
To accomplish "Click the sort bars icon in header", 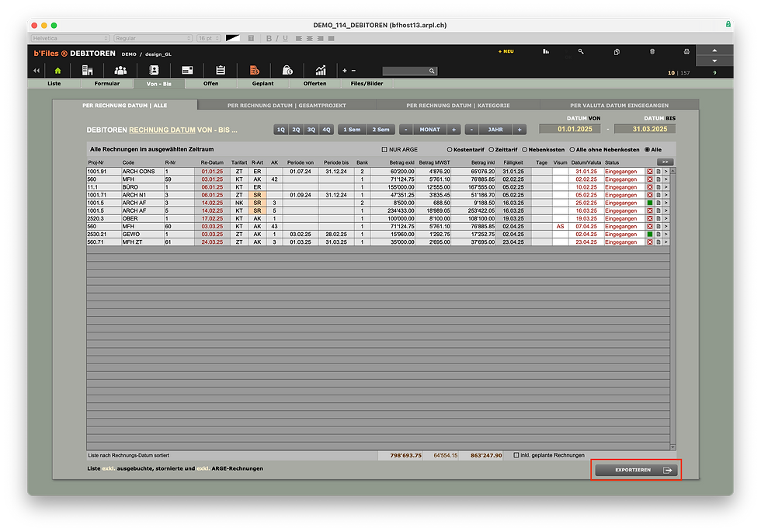I will [x=546, y=51].
